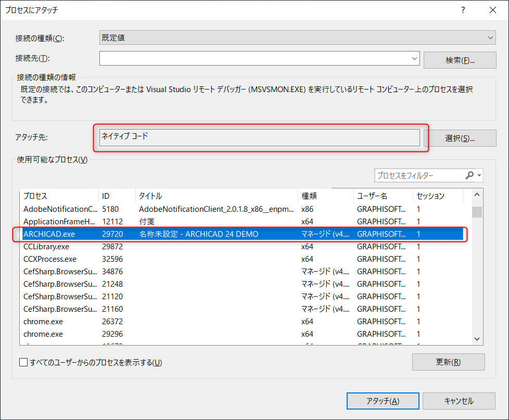Sort by ID column header
This screenshot has height=420, width=509.
point(117,196)
